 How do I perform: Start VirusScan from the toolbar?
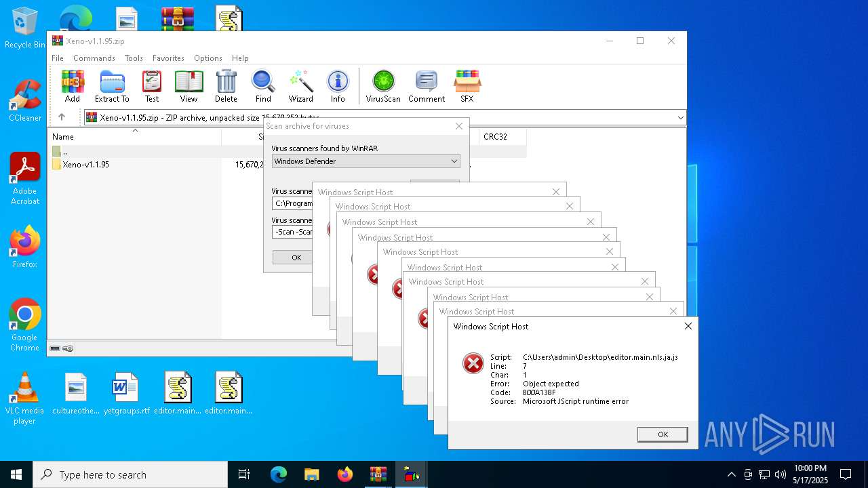[383, 86]
